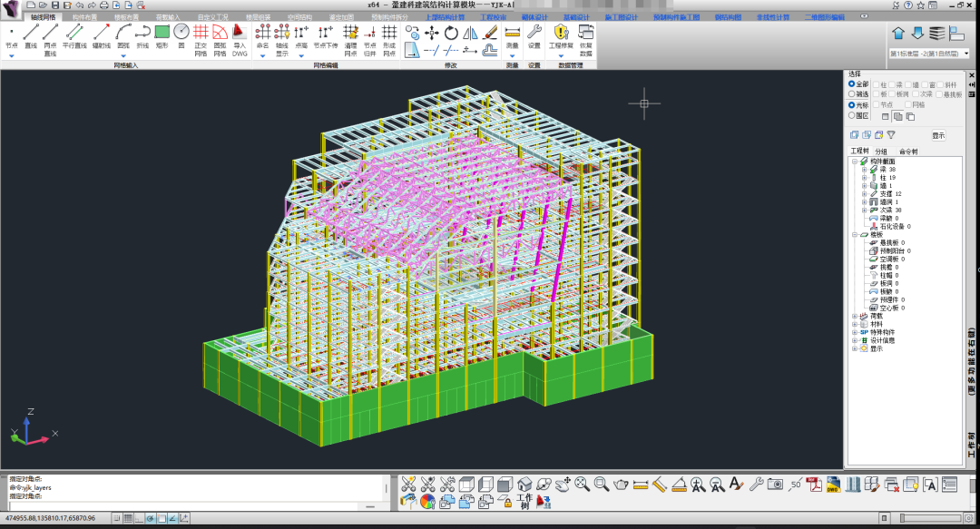This screenshot has width=980, height=529.
Task: Click the 测量 measure button
Action: pos(513,37)
